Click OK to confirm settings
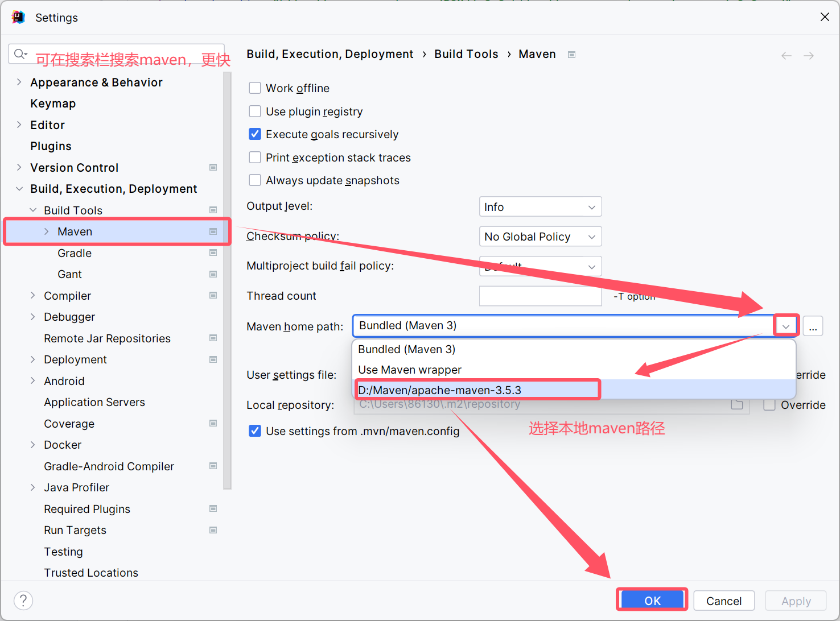Viewport: 840px width, 621px height. point(652,601)
